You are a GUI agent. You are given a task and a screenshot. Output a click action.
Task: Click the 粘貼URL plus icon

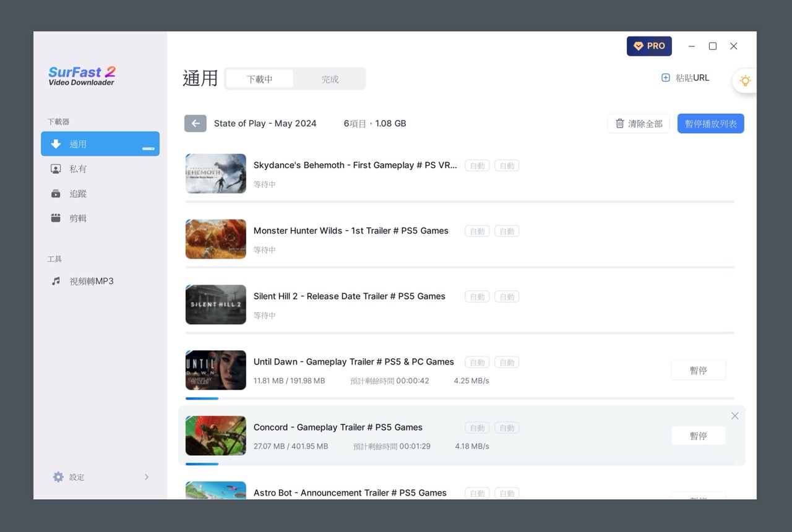pyautogui.click(x=666, y=78)
